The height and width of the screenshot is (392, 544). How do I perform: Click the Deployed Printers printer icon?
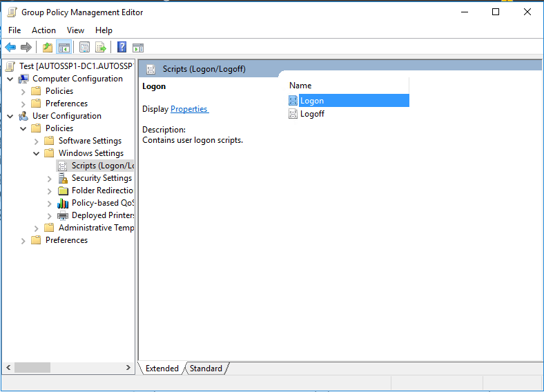[x=63, y=215]
